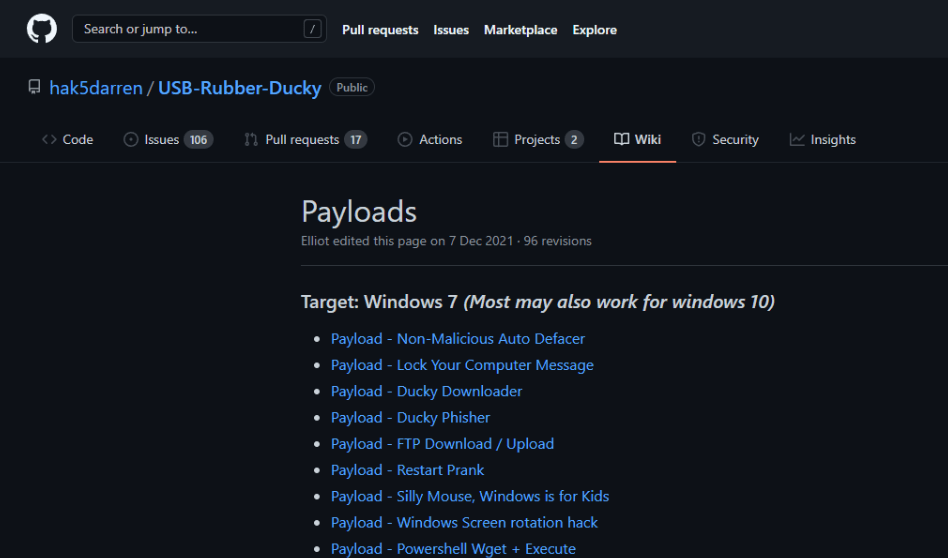This screenshot has width=948, height=558.
Task: Open Payload - Non-Malicious Auto Defacer
Action: coord(458,339)
